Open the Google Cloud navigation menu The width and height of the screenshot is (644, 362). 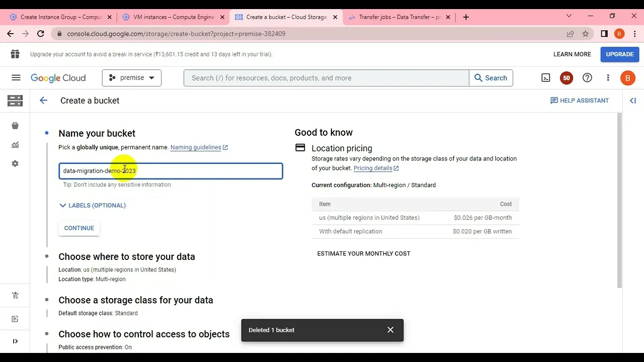coord(16,78)
